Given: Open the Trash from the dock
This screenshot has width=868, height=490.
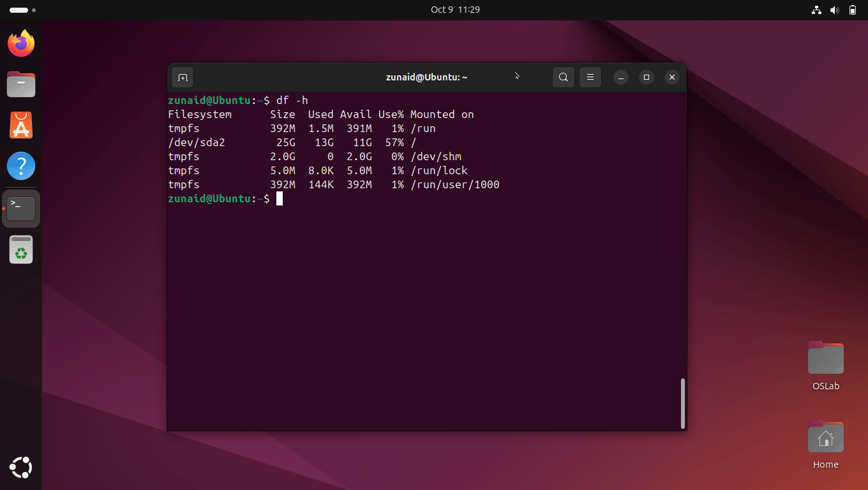Looking at the screenshot, I should point(21,249).
